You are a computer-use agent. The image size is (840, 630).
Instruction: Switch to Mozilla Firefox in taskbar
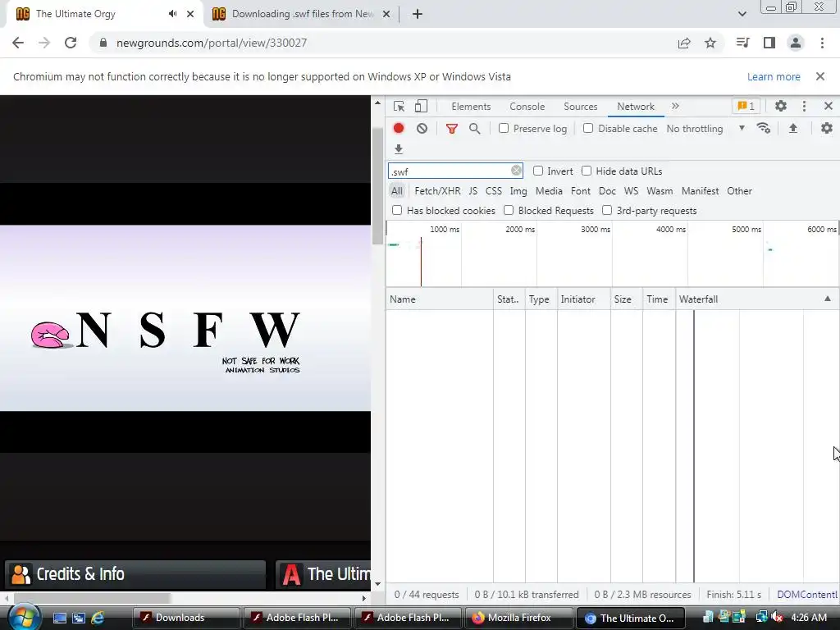(x=518, y=618)
